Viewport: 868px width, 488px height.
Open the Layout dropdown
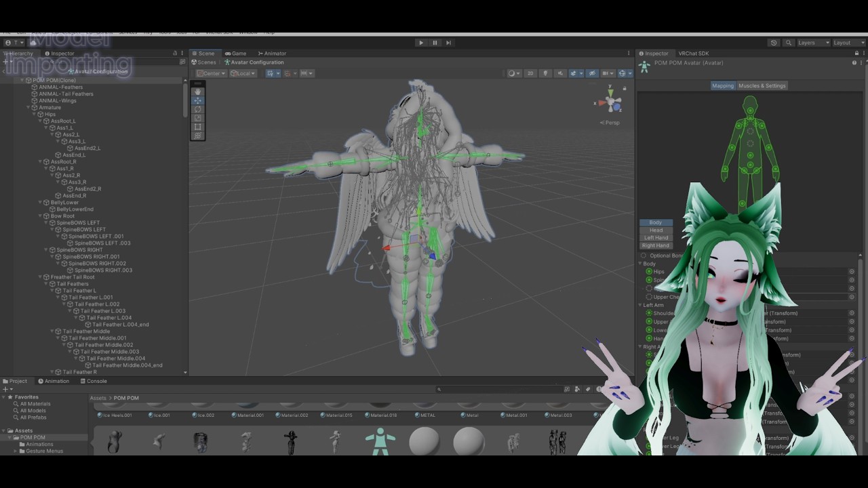pos(848,43)
